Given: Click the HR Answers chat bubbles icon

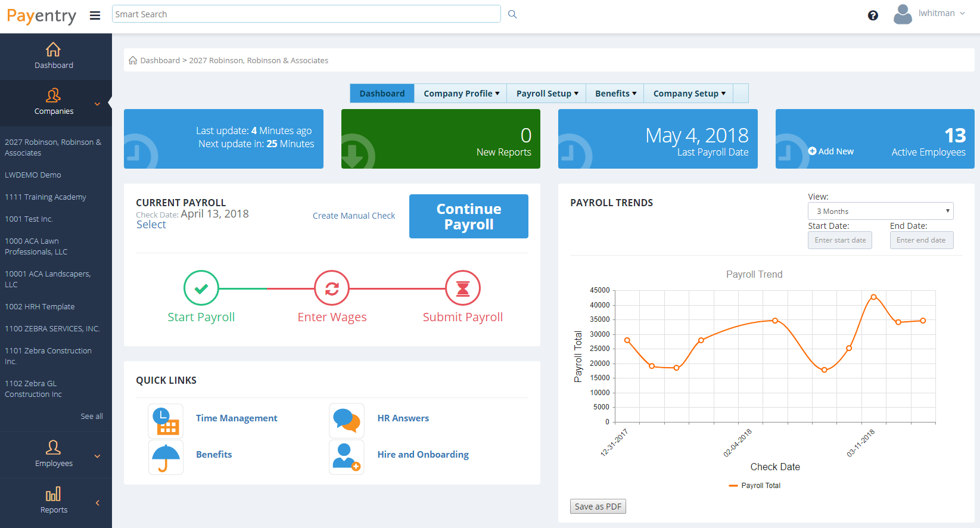Looking at the screenshot, I should click(347, 421).
